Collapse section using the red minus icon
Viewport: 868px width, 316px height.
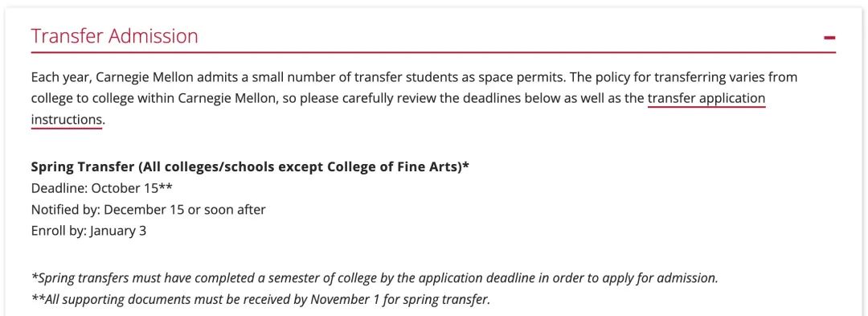pos(829,38)
